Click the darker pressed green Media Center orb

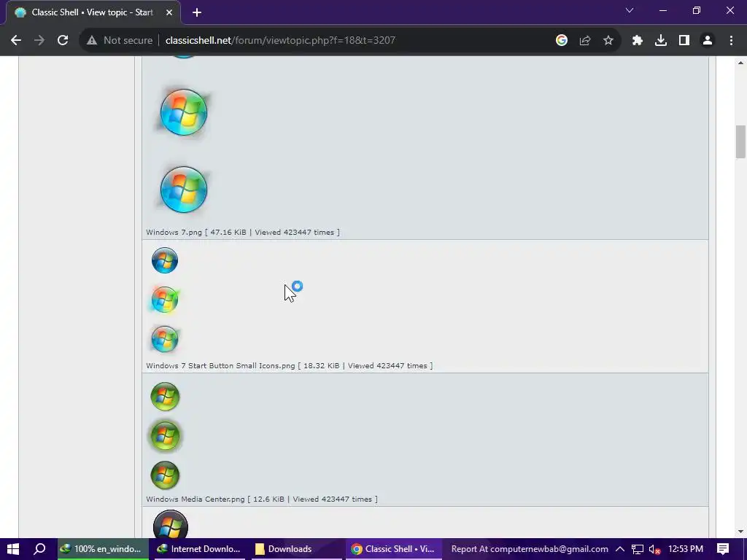click(165, 475)
